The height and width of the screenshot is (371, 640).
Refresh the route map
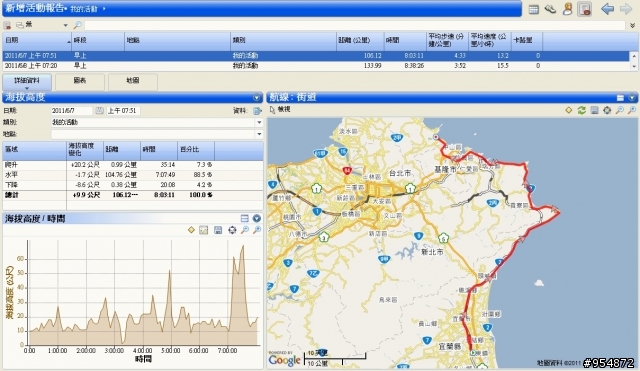[581, 110]
